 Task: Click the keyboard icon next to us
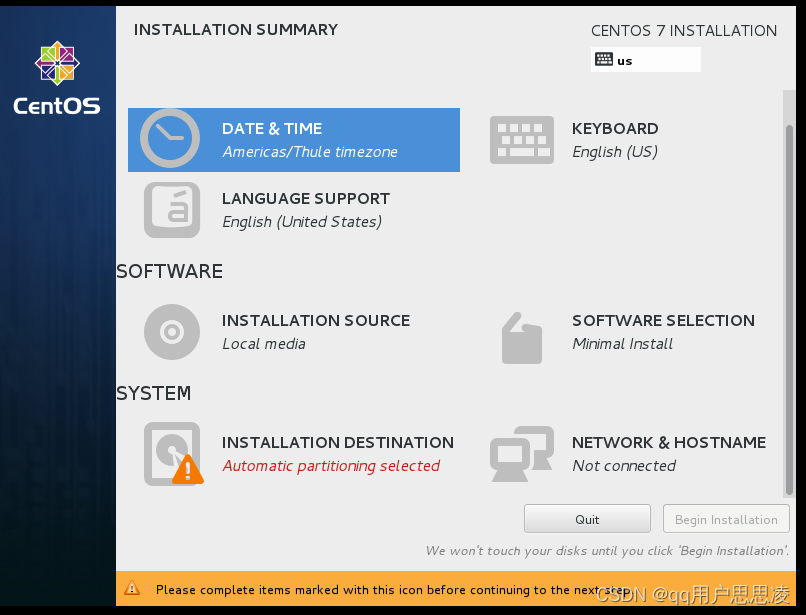tap(603, 59)
